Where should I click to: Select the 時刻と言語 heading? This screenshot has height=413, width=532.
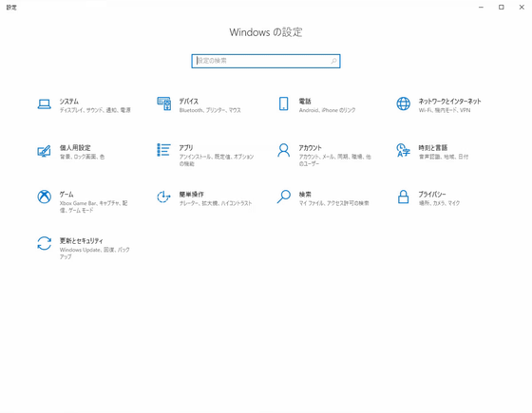tap(433, 148)
